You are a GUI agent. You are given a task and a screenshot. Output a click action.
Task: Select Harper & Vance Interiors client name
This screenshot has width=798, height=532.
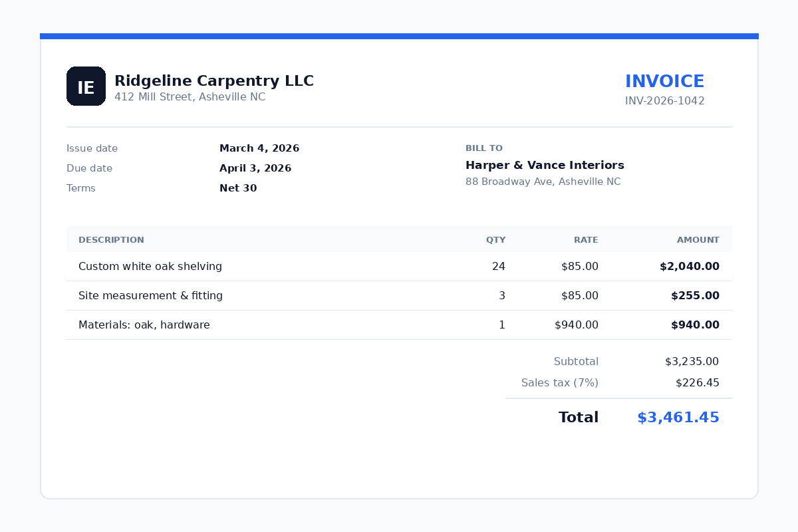[545, 165]
